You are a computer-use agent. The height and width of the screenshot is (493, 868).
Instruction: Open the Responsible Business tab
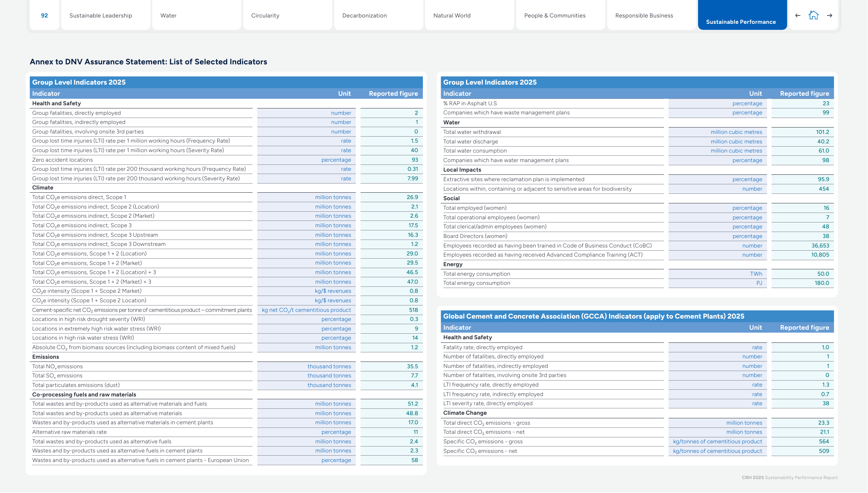[652, 15]
